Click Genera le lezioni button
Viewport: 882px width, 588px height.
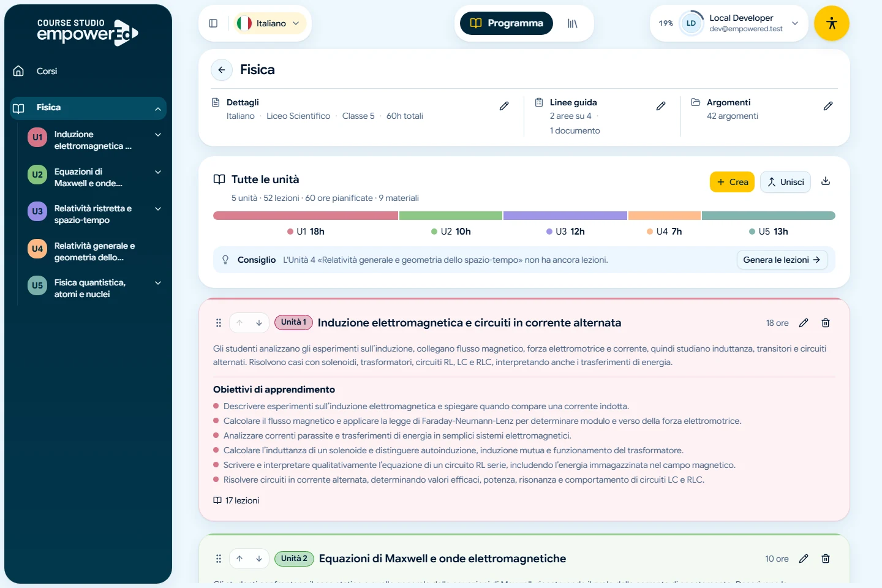(782, 260)
